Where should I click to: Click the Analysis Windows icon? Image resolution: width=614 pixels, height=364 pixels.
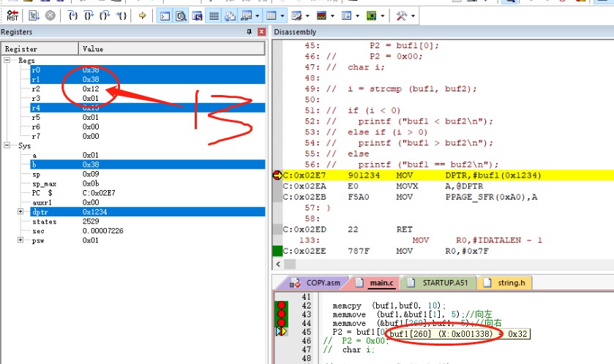(x=321, y=16)
